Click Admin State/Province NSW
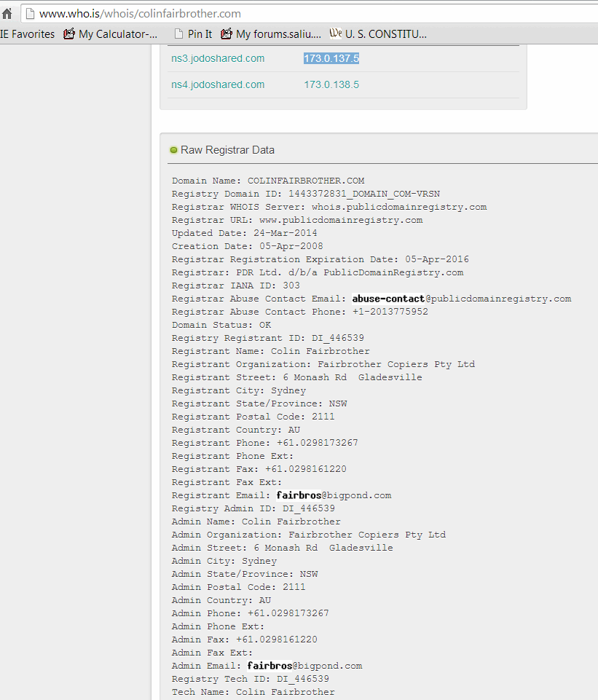598x700 pixels. coord(245,574)
